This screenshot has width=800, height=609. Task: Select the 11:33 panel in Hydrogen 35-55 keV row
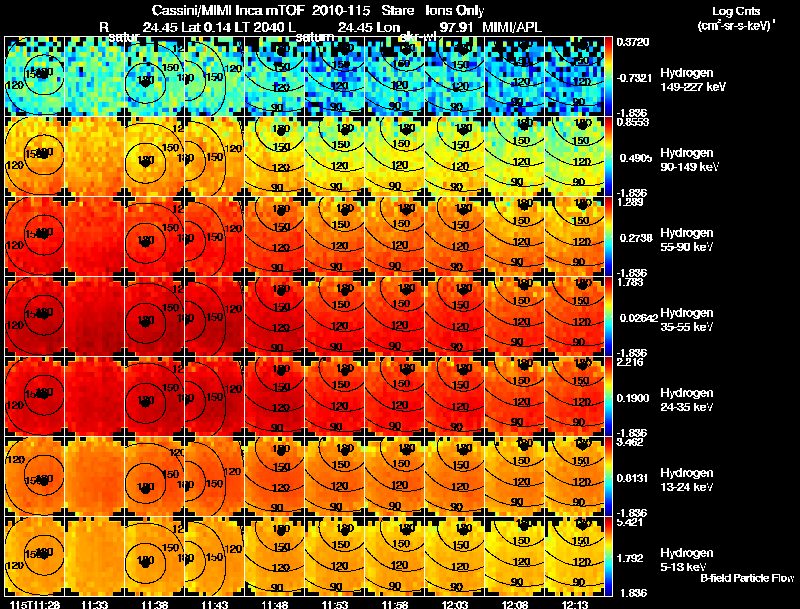[95, 316]
